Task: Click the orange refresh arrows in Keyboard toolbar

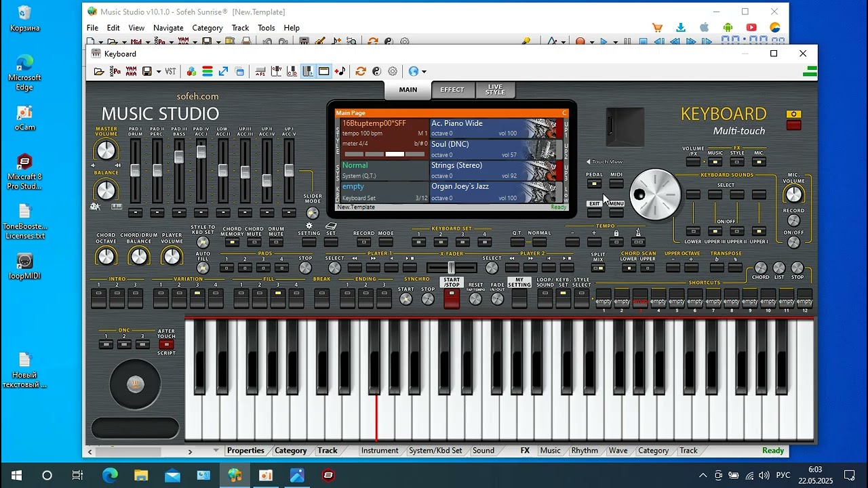Action: tap(361, 71)
